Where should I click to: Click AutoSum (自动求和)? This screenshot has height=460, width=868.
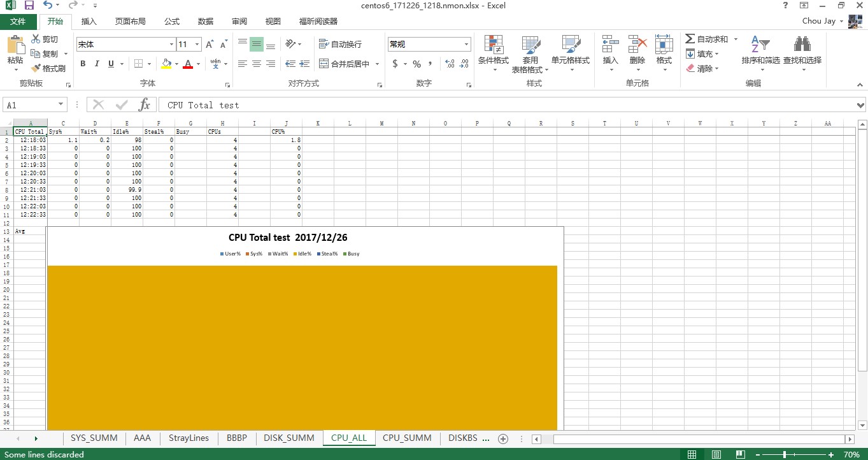click(707, 40)
